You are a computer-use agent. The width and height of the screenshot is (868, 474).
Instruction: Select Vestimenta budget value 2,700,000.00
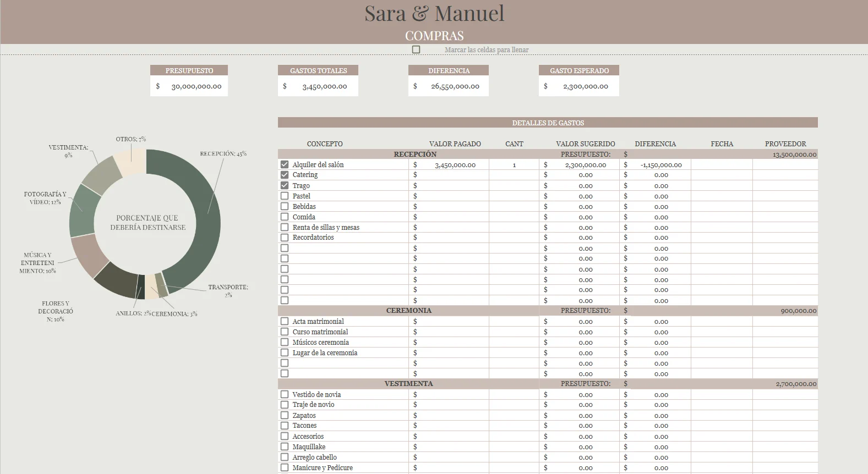click(x=796, y=384)
